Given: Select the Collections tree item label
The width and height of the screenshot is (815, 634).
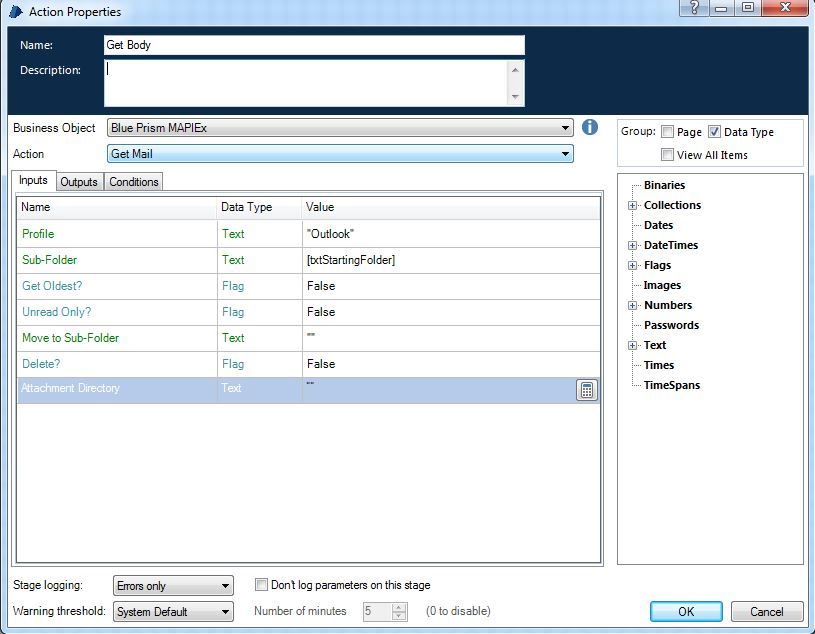Looking at the screenshot, I should coord(673,205).
